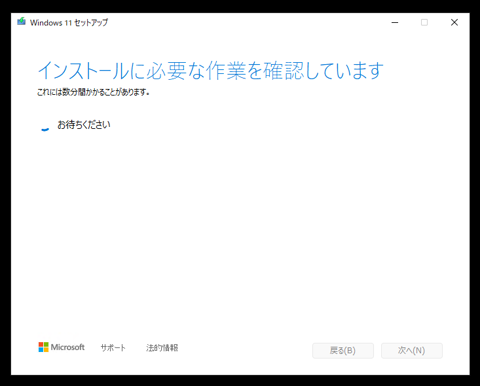Click the Windows 11 setup icon in the title bar
The width and height of the screenshot is (480, 386).
coord(21,22)
